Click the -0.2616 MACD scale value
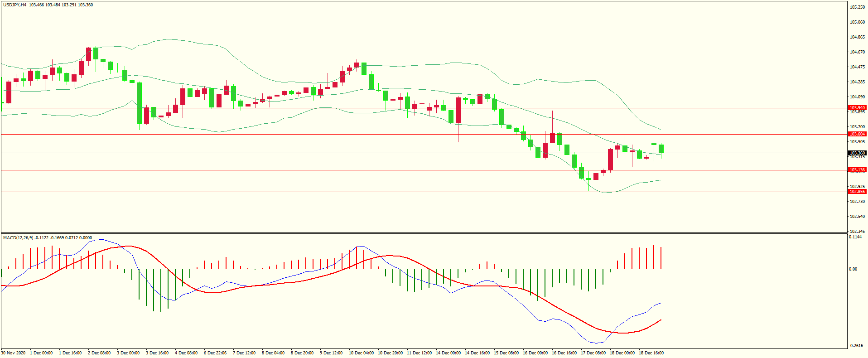The image size is (868, 358). pyautogui.click(x=856, y=346)
